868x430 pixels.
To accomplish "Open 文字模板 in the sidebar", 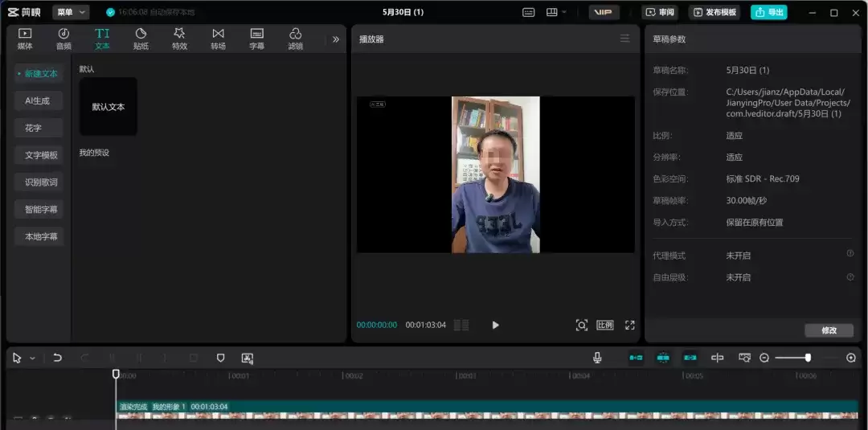I will click(x=39, y=155).
